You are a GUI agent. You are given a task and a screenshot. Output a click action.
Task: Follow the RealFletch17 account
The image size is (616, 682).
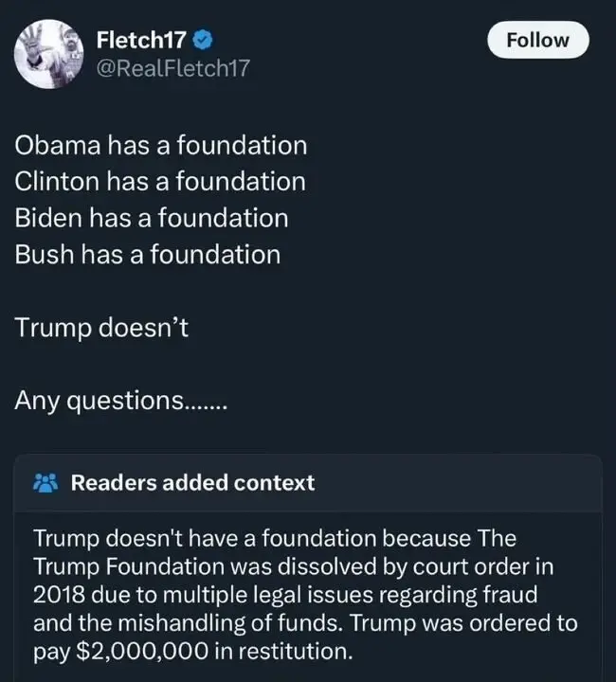pos(538,40)
